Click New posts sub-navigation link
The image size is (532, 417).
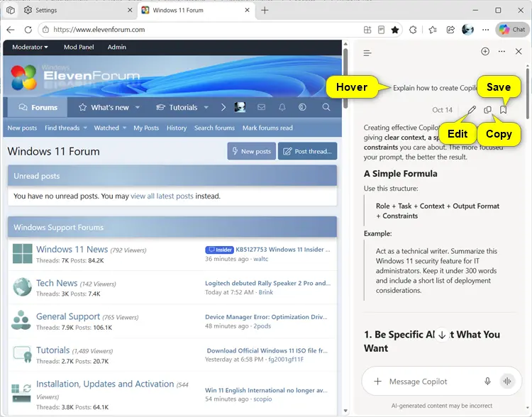tap(22, 128)
